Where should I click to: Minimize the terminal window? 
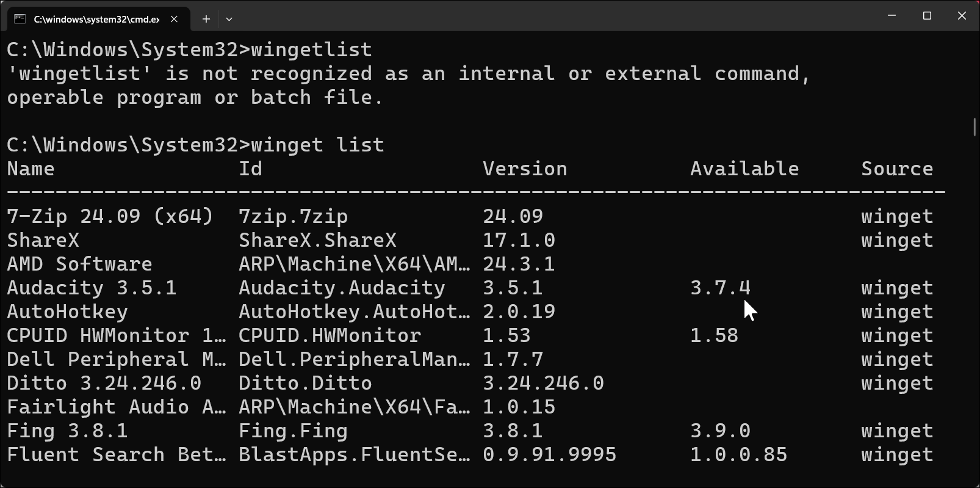892,16
